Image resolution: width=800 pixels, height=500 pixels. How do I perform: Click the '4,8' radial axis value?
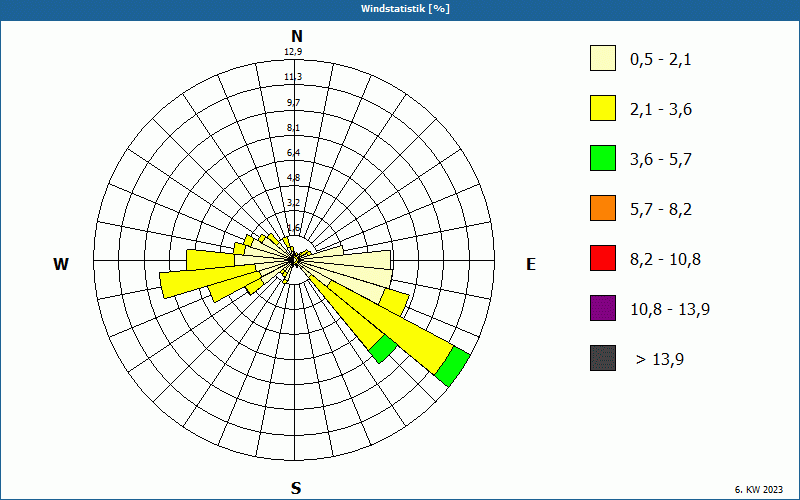coord(293,178)
